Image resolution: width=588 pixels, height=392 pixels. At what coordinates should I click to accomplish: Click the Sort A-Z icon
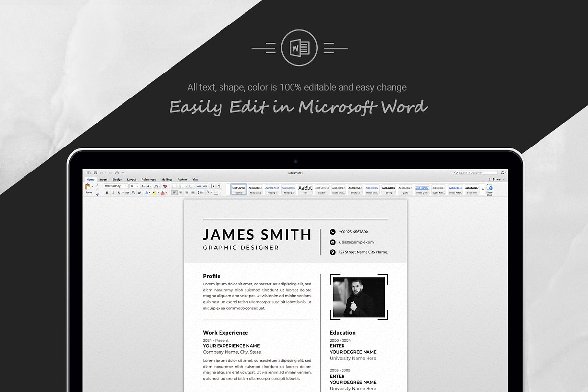212,186
